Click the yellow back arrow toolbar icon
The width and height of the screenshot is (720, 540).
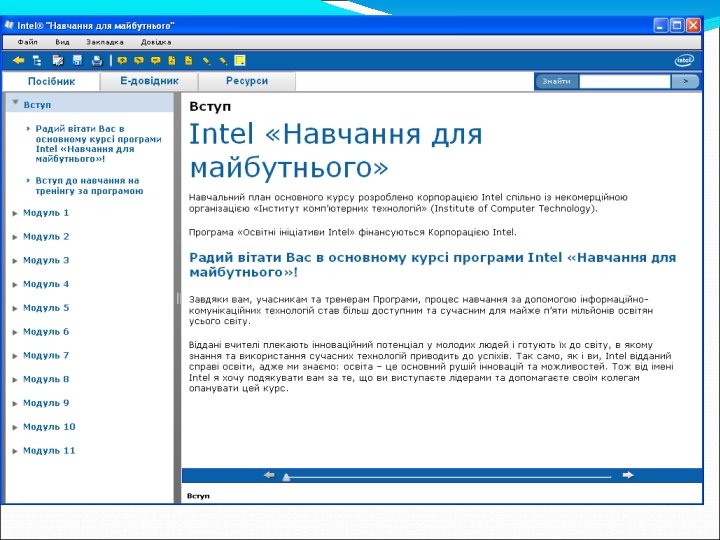[18, 60]
